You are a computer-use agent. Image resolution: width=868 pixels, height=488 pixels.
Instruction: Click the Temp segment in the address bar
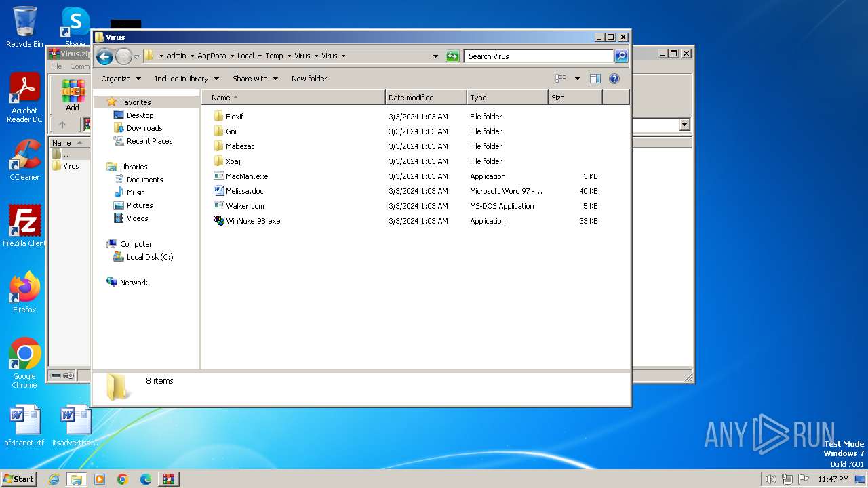[274, 56]
